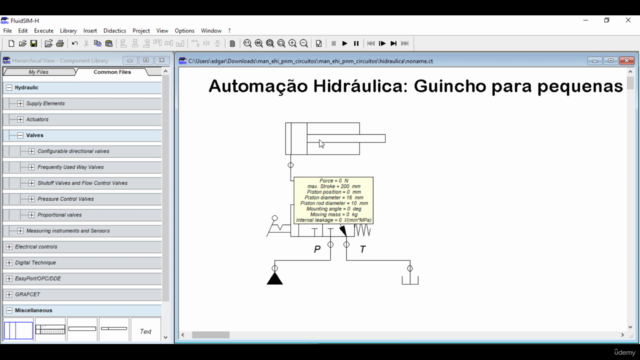Run simulation until next state change

click(393, 43)
